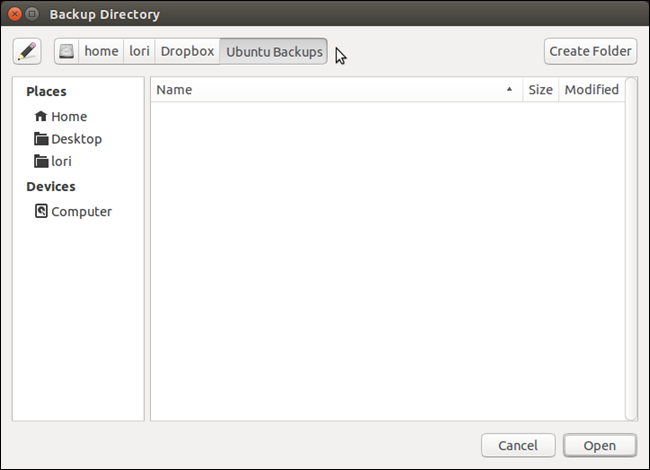This screenshot has width=650, height=470.
Task: Sort file list by Modified column
Action: coord(591,90)
